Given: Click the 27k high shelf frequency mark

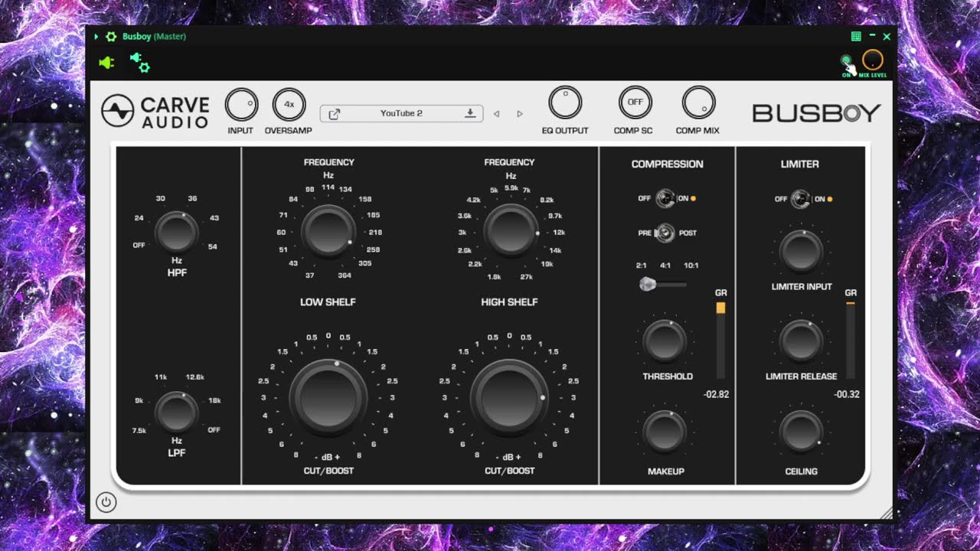Looking at the screenshot, I should click(526, 277).
